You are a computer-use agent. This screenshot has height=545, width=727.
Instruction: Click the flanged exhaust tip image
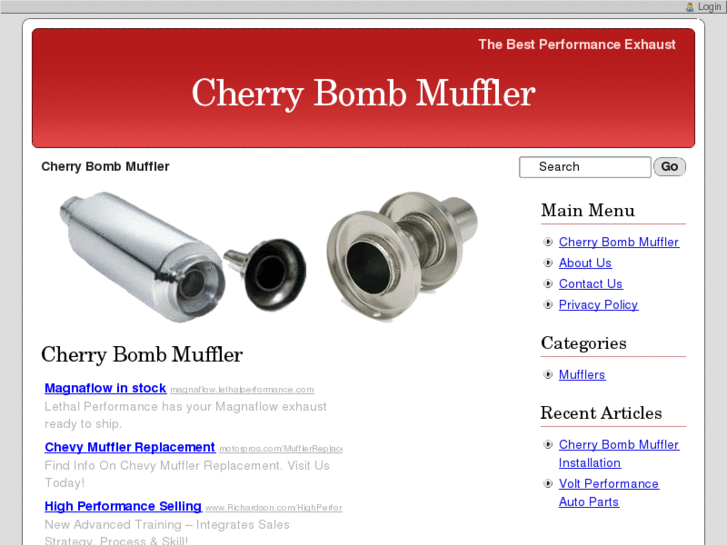click(x=402, y=256)
